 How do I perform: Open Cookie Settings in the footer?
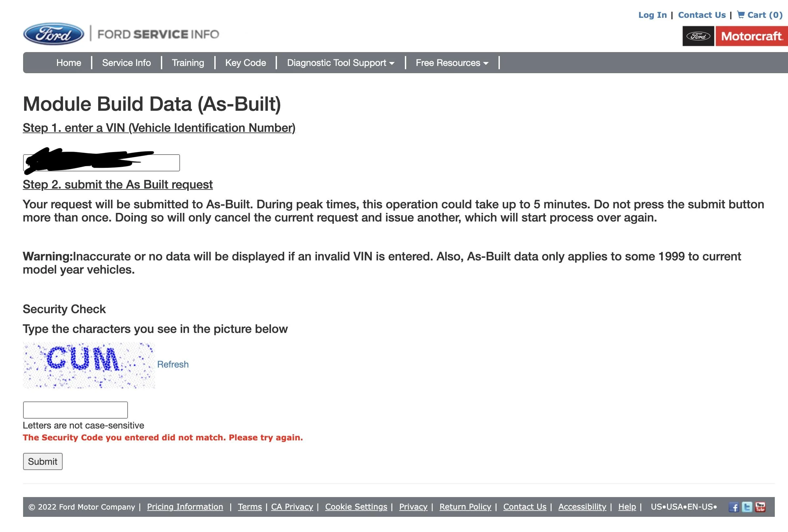tap(356, 507)
